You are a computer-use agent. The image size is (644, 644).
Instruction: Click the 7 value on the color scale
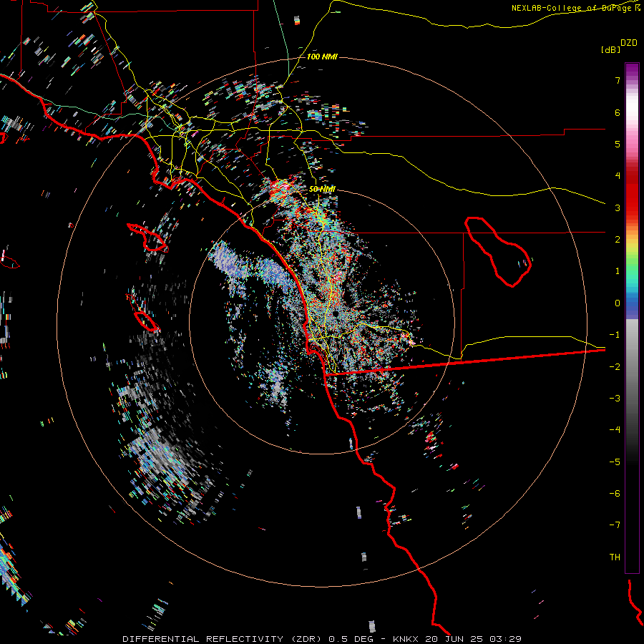coord(618,80)
